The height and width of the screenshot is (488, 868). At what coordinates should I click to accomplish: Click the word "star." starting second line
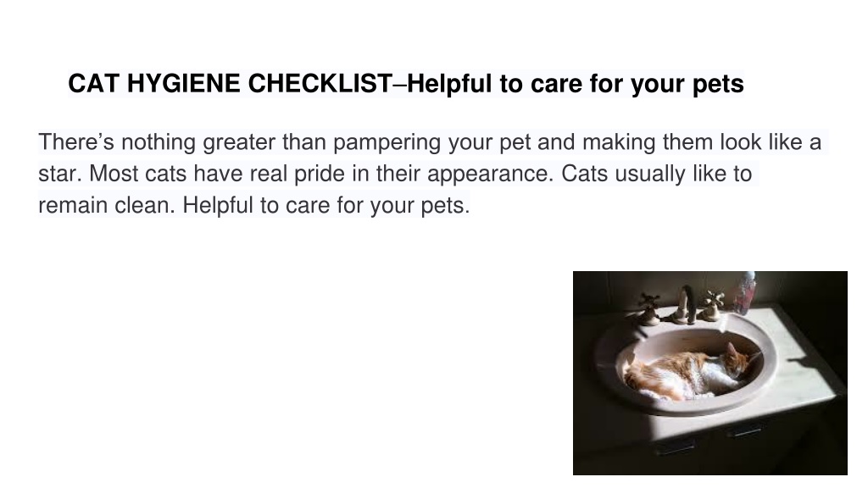(60, 174)
